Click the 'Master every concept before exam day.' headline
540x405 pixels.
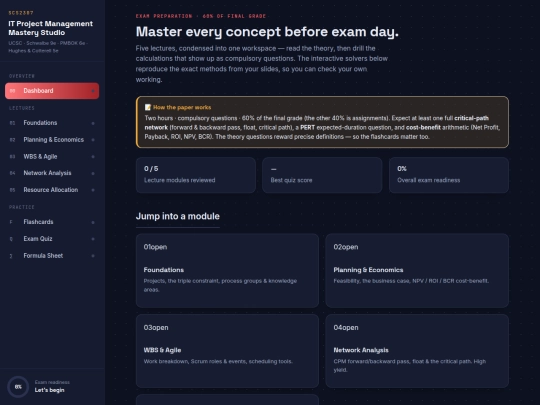(x=267, y=32)
